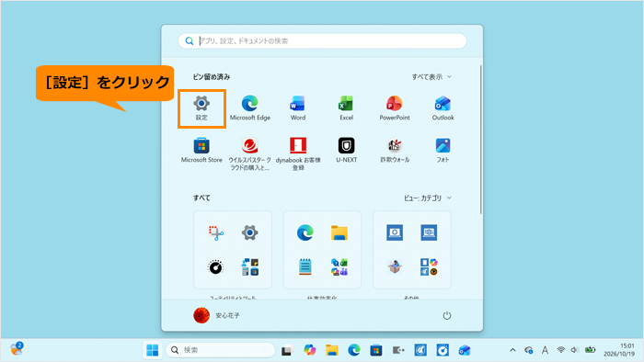Click the Start menu vertical scrollbar
This screenshot has width=644, height=362.
480,140
